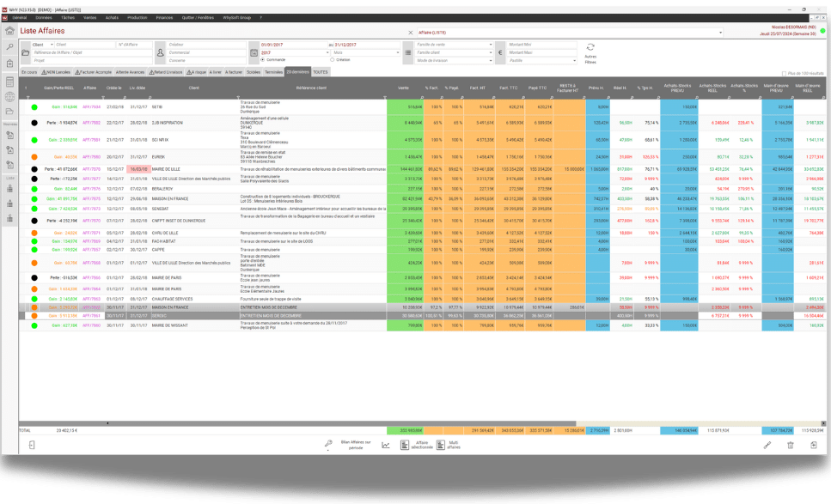Viewport: 831px width, 504px height.
Task: Select the row for client SETIB
Action: click(x=422, y=107)
